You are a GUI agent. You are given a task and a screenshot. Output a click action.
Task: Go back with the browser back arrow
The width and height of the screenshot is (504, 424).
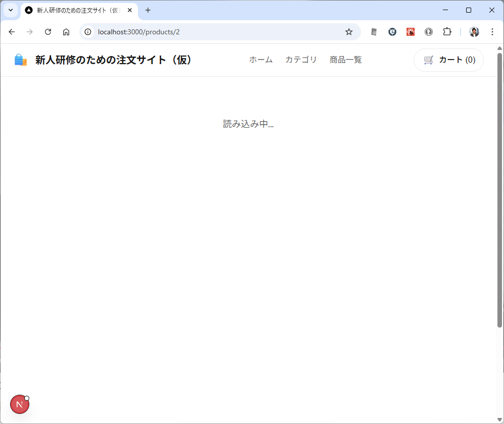(x=12, y=32)
